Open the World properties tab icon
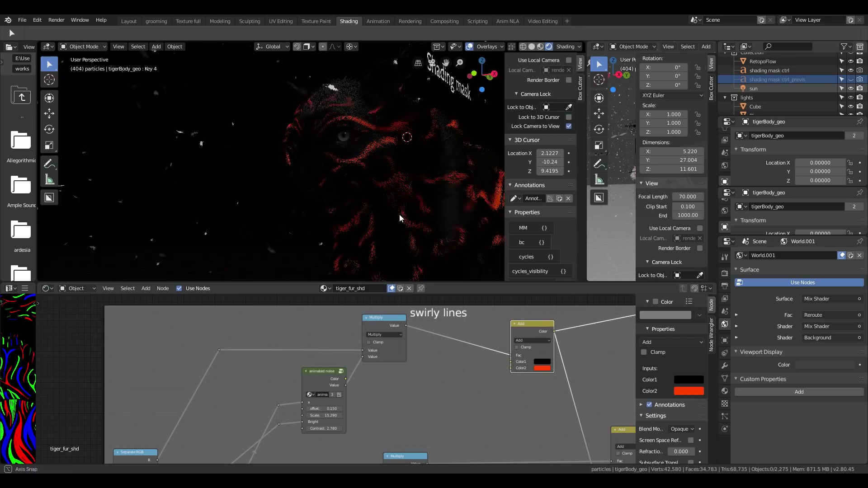Viewport: 868px width, 488px height. (x=725, y=324)
